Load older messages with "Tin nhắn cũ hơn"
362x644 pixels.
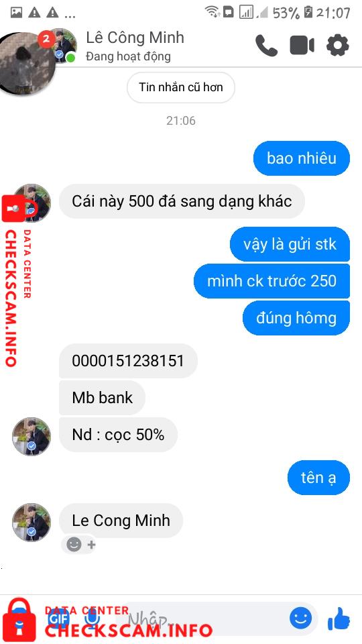click(180, 87)
